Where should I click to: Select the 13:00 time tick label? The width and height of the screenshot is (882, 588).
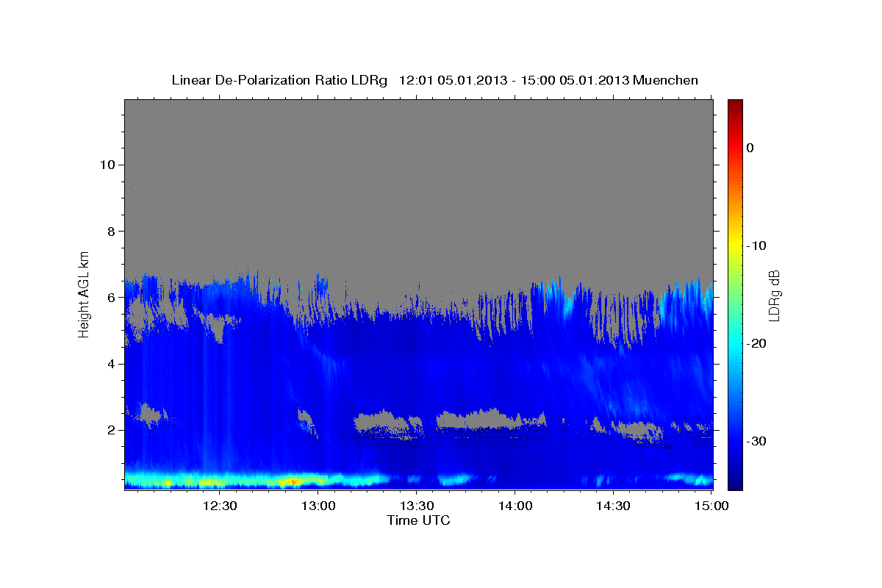pyautogui.click(x=318, y=506)
